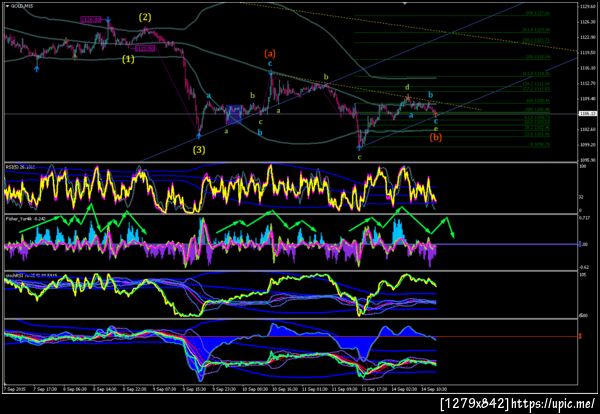Select the lower purple price label near (1)
Viewport: 600px width, 414px height.
coord(145,48)
